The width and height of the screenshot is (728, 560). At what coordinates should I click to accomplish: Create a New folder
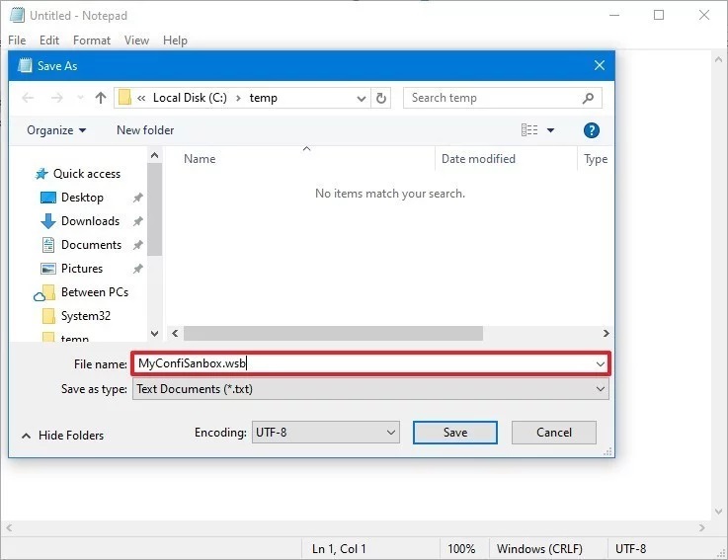point(145,130)
